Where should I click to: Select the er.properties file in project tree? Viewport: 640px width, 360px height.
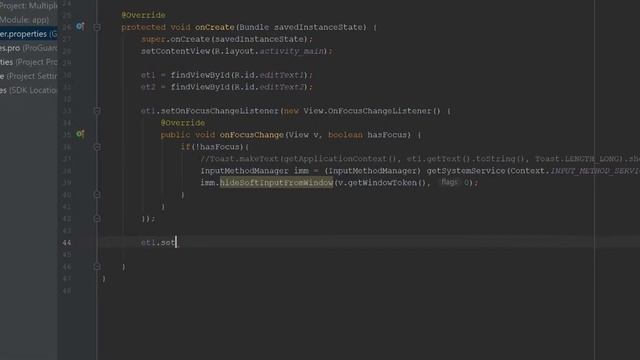pos(29,34)
